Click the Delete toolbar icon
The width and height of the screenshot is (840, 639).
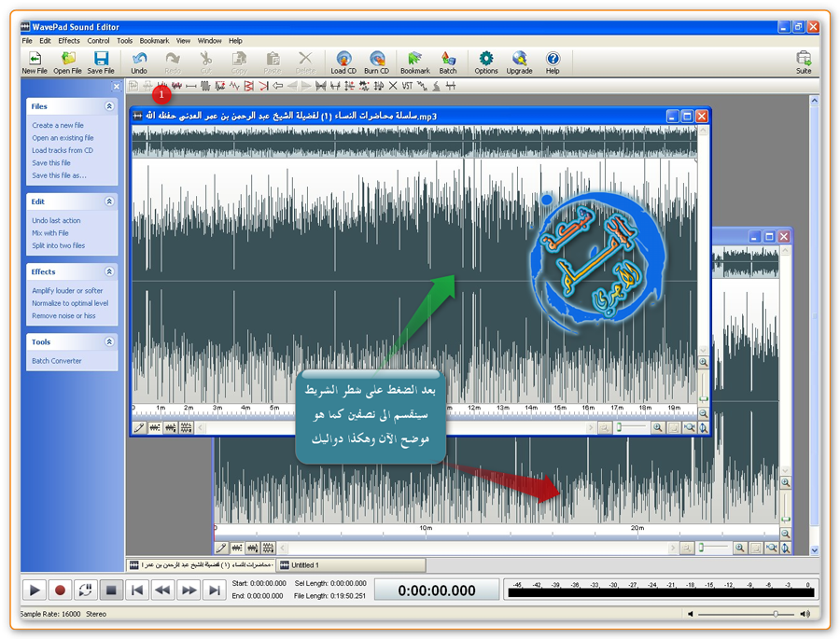coord(305,63)
